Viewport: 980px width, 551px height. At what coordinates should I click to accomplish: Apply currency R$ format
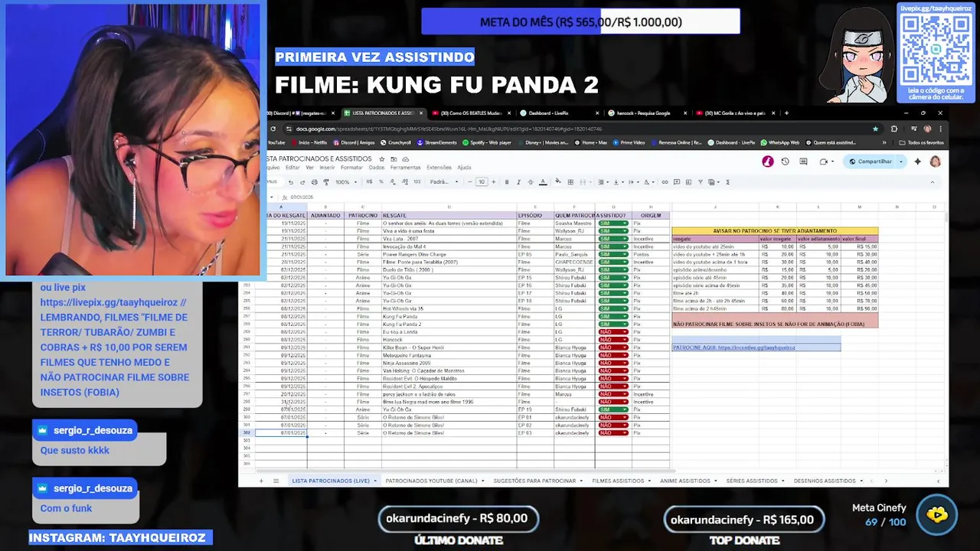coord(370,182)
